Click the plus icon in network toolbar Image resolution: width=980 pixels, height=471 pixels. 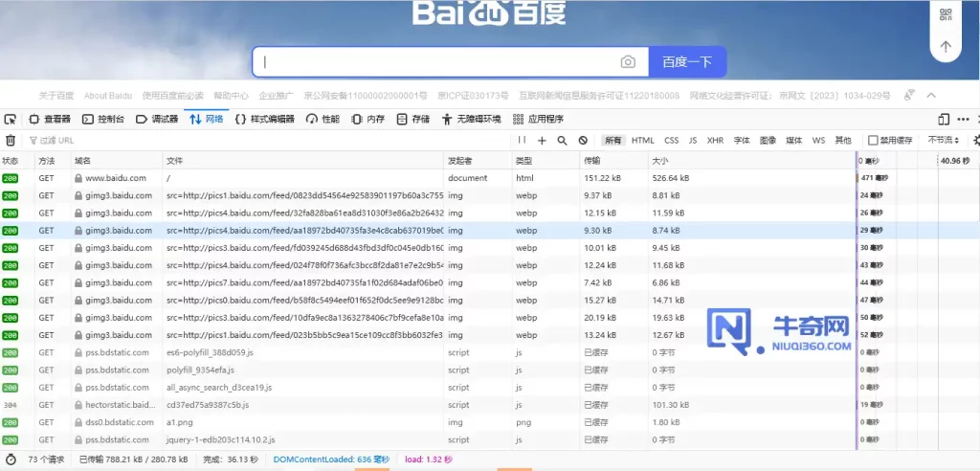[542, 141]
